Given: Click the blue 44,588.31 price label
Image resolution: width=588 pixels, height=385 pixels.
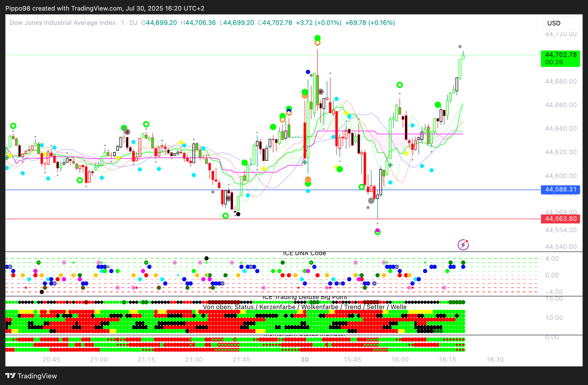Looking at the screenshot, I should click(x=560, y=190).
